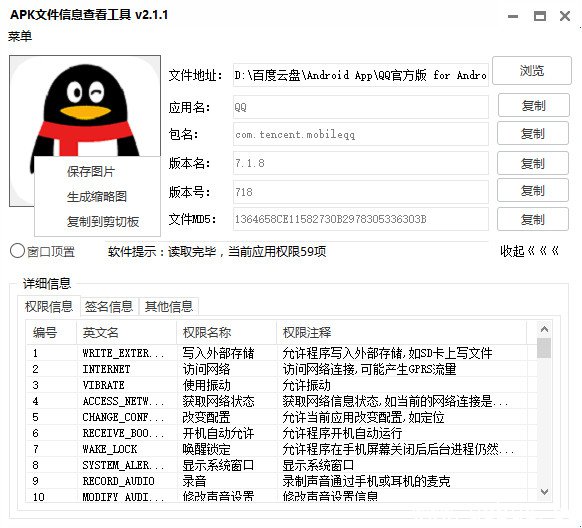Sort by the 权限名称 column header
This screenshot has width=582, height=528.
[x=226, y=332]
